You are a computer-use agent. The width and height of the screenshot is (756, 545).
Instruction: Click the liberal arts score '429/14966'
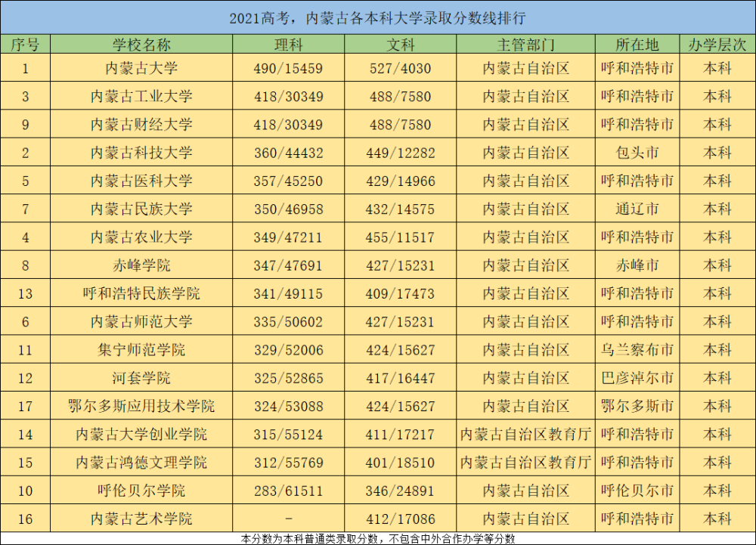400,181
